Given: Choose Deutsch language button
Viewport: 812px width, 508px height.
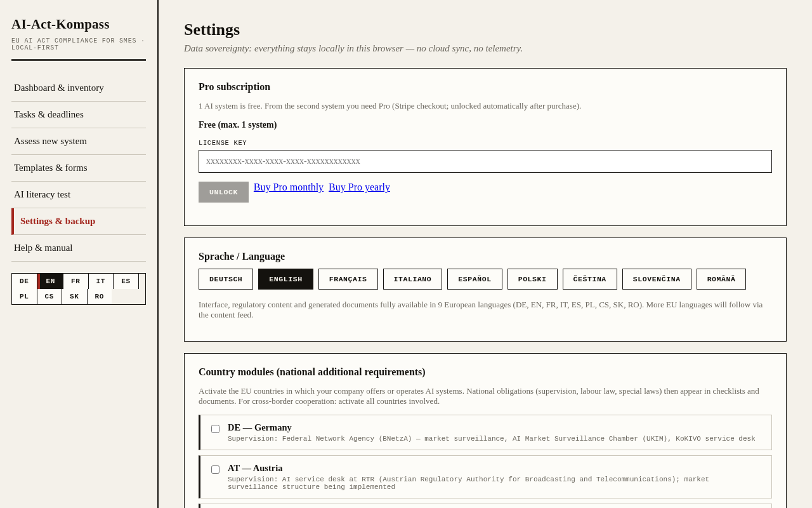Looking at the screenshot, I should pyautogui.click(x=226, y=279).
